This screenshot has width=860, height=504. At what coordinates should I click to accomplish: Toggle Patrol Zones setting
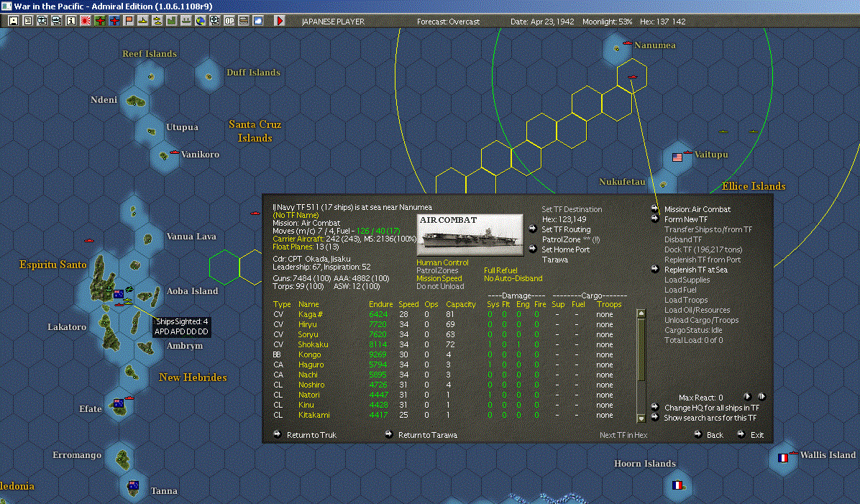[x=437, y=270]
